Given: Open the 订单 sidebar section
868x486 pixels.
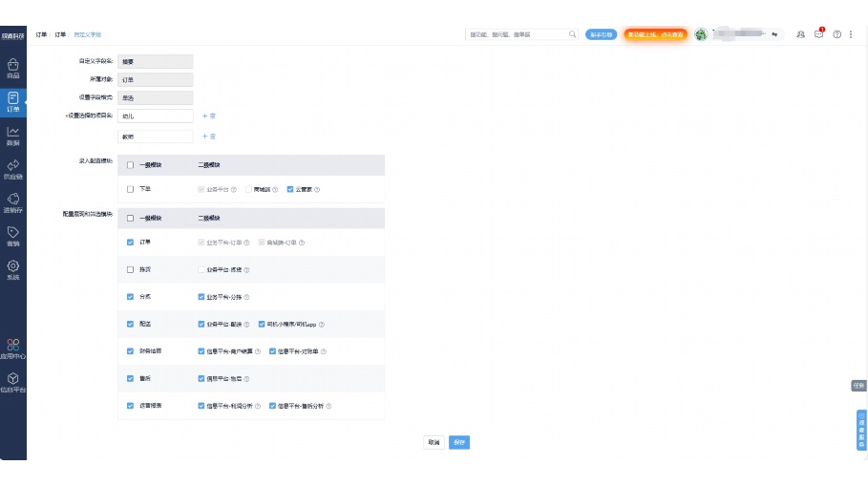Looking at the screenshot, I should click(12, 102).
